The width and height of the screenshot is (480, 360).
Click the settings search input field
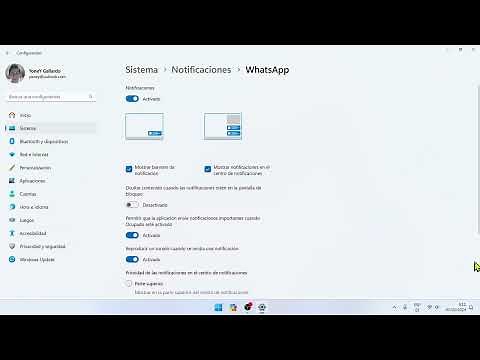coord(51,97)
